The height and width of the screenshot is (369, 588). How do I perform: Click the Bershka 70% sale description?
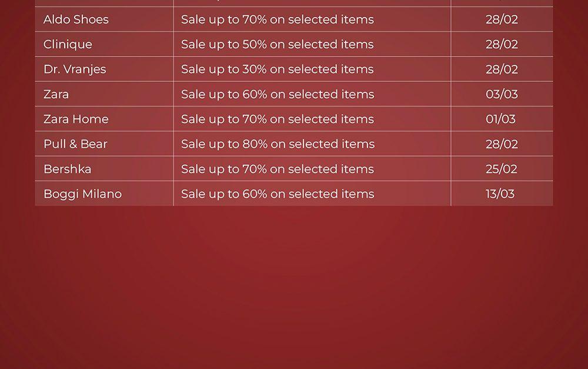(x=277, y=169)
